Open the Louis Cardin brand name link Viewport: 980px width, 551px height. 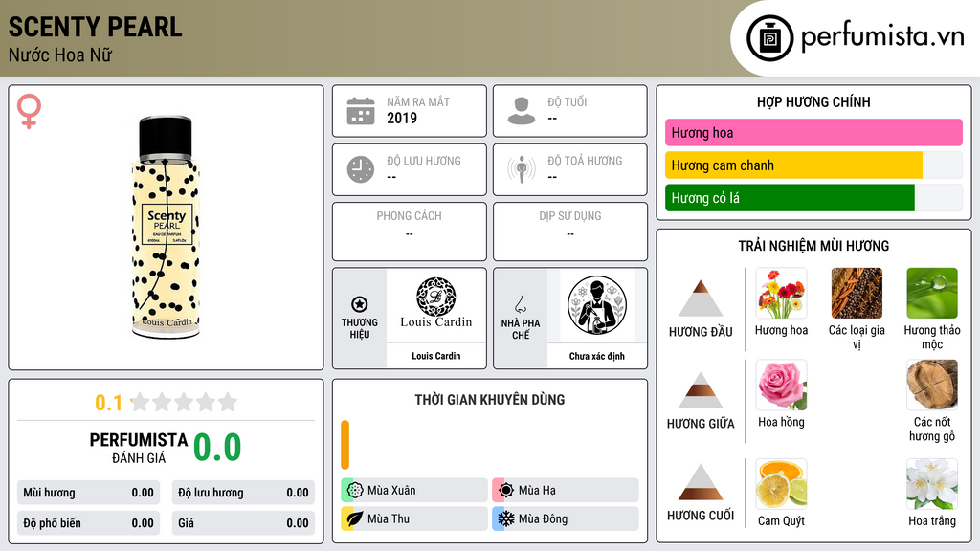click(x=435, y=356)
